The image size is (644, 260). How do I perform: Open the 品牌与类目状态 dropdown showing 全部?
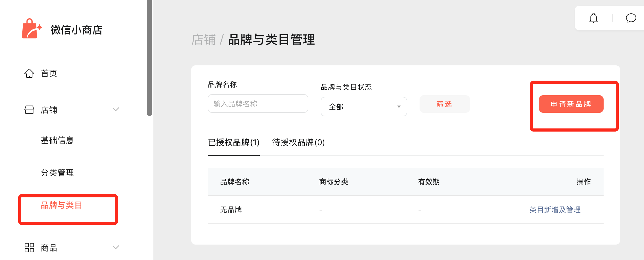pos(363,107)
